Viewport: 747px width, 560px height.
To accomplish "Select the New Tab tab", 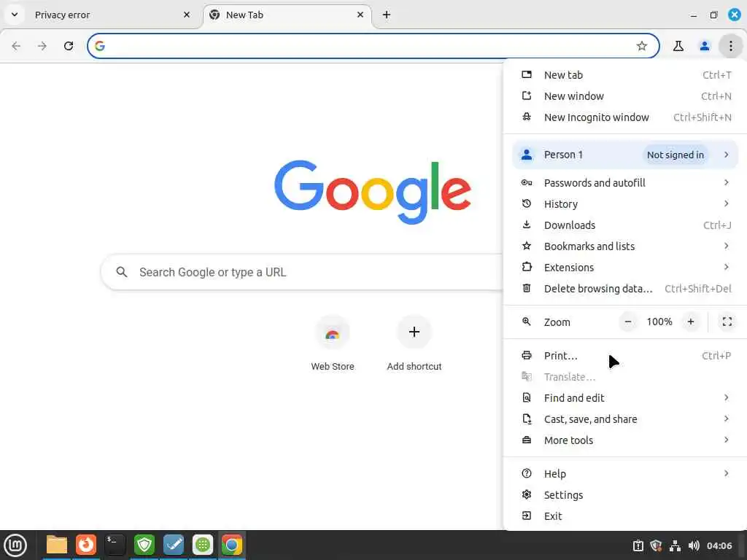I will click(x=287, y=15).
